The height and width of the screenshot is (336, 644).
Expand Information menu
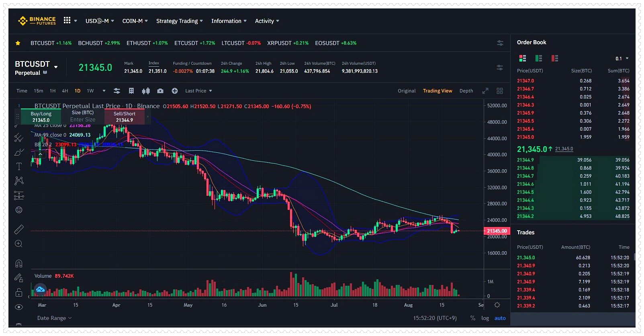(x=229, y=21)
